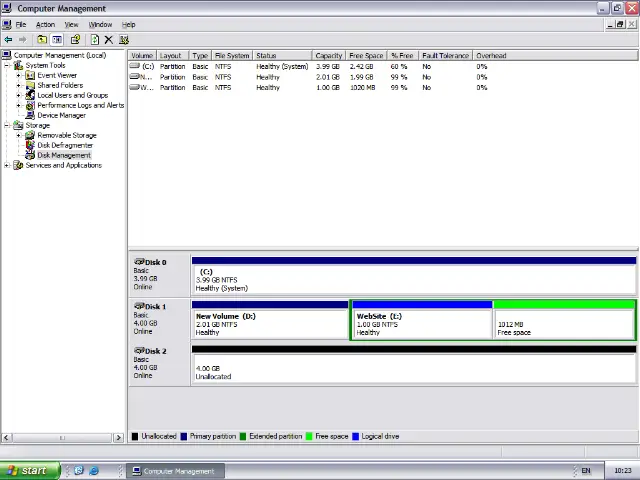The height and width of the screenshot is (480, 640).
Task: Sort by the Free Space column header
Action: 366,56
